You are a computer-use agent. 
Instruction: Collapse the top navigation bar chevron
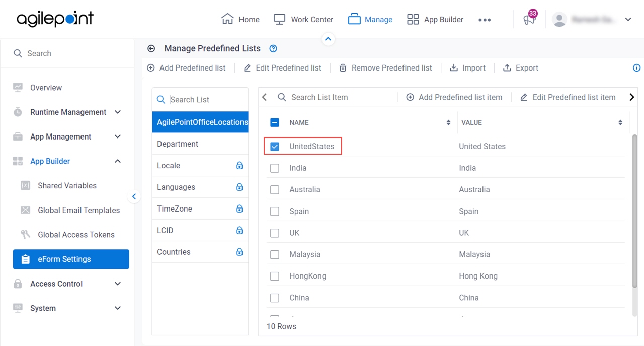pyautogui.click(x=328, y=39)
